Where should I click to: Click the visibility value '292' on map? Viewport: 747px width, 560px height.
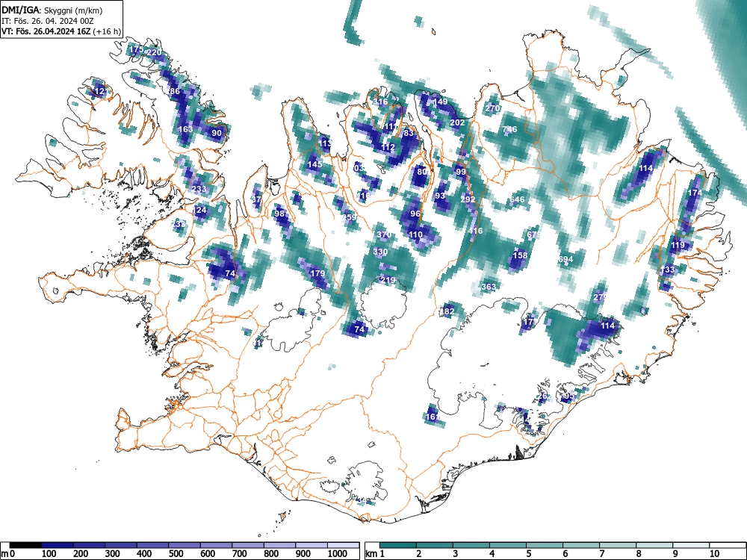[468, 199]
